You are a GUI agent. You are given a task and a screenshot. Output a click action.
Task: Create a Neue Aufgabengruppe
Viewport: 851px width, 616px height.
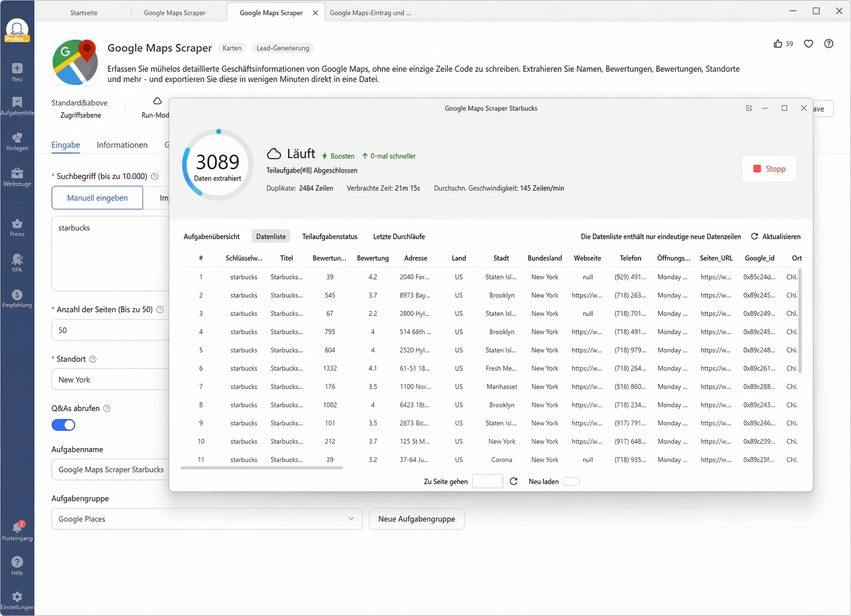pos(416,518)
